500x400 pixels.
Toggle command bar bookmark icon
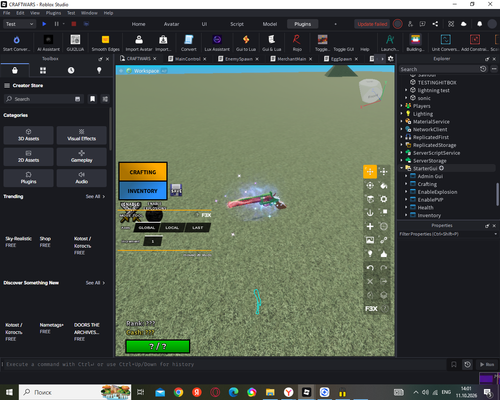tap(454, 364)
